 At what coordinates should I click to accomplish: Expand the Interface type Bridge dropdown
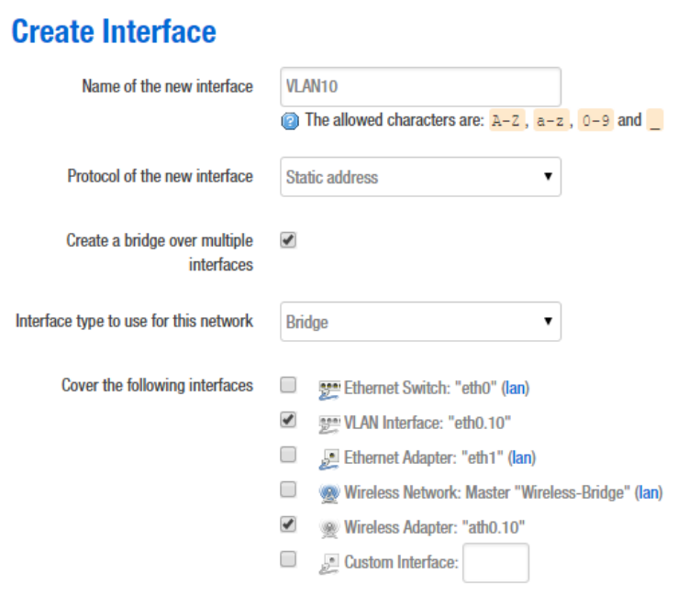420,322
